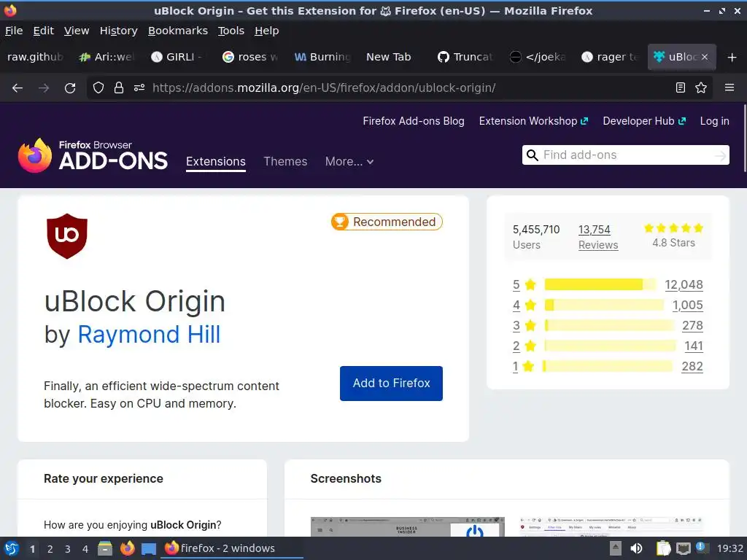The height and width of the screenshot is (560, 747).
Task: Focus the Find add-ons search field
Action: [x=626, y=155]
